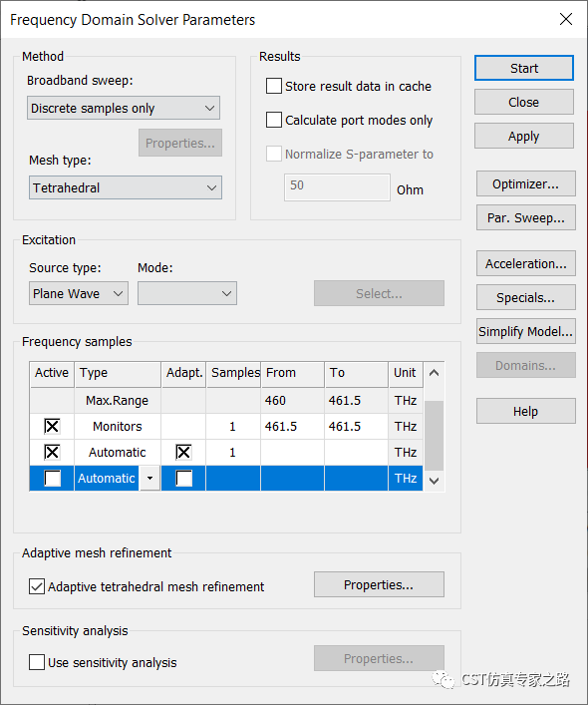The height and width of the screenshot is (705, 588).
Task: Expand the Type dropdown in selected row
Action: pyautogui.click(x=150, y=478)
